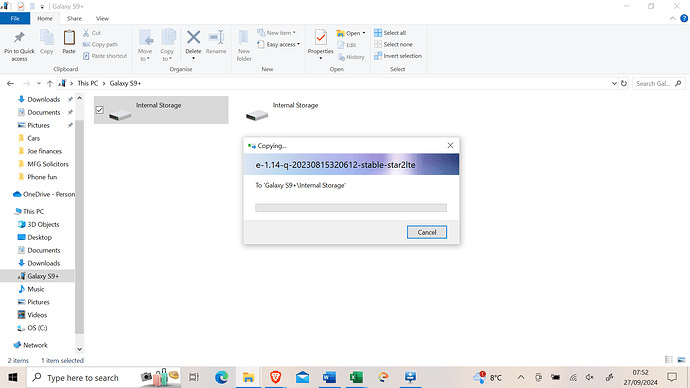Refresh the Galaxy S9+ folder view
The height and width of the screenshot is (388, 690).
624,83
